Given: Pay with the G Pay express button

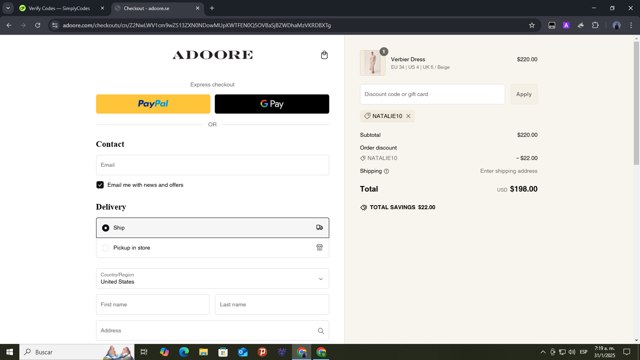Looking at the screenshot, I should coord(272,104).
